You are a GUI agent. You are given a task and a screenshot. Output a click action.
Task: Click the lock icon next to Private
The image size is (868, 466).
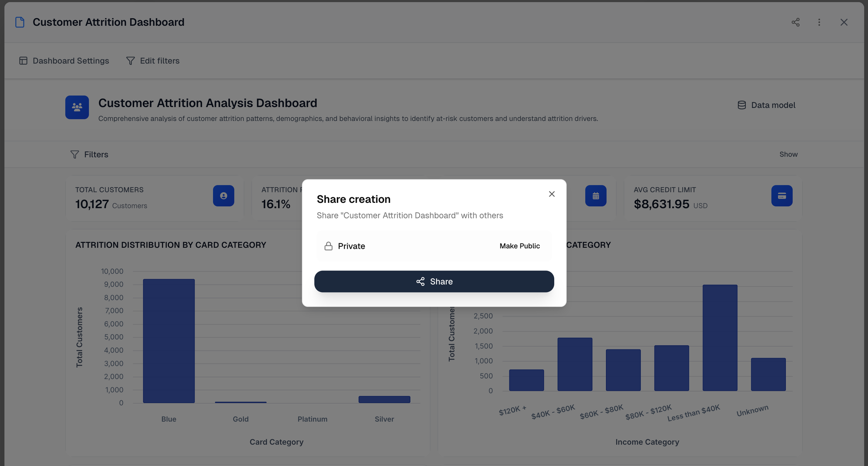pos(329,246)
